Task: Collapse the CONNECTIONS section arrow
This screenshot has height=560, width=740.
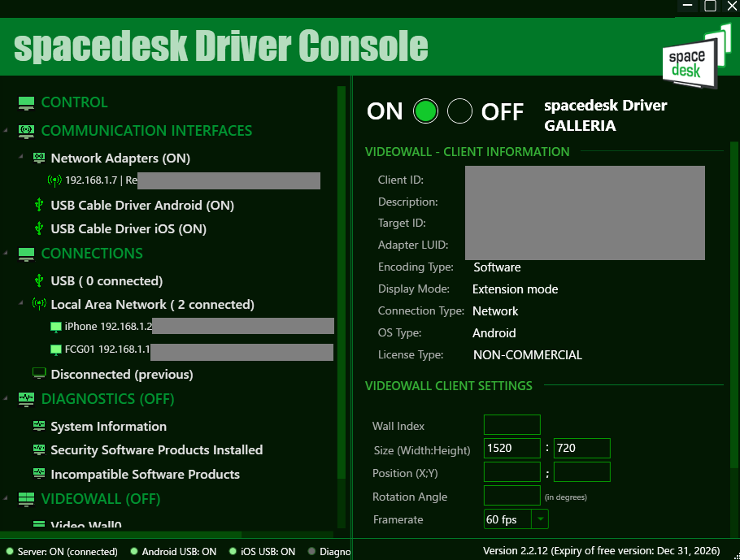Action: click(7, 254)
